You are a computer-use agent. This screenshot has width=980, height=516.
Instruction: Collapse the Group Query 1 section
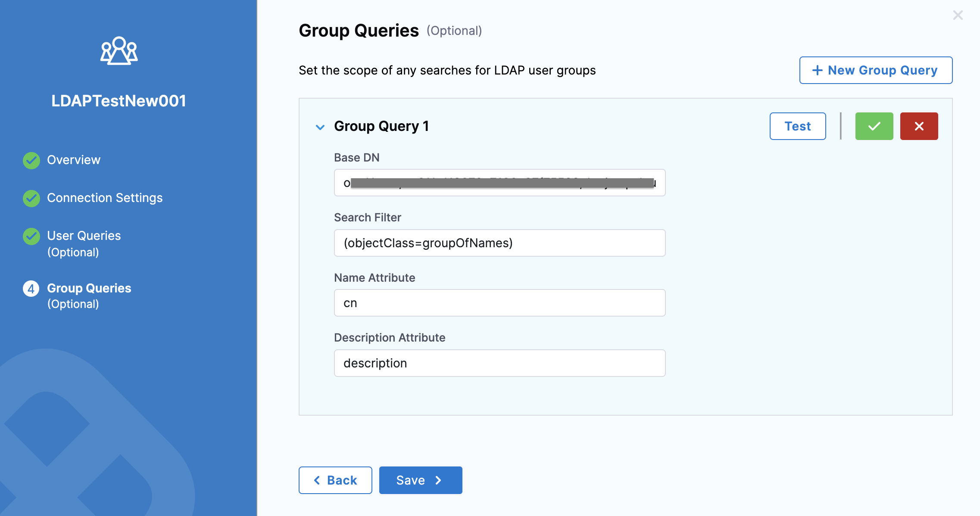320,127
